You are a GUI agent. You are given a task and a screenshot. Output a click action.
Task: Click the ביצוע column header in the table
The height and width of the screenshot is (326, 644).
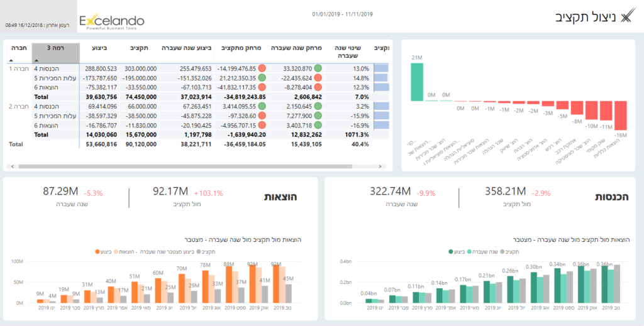pos(99,48)
